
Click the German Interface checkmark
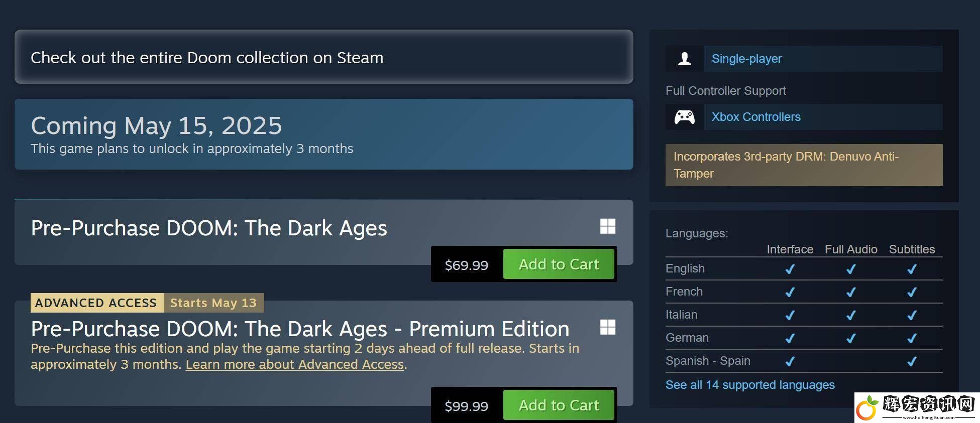tap(790, 338)
